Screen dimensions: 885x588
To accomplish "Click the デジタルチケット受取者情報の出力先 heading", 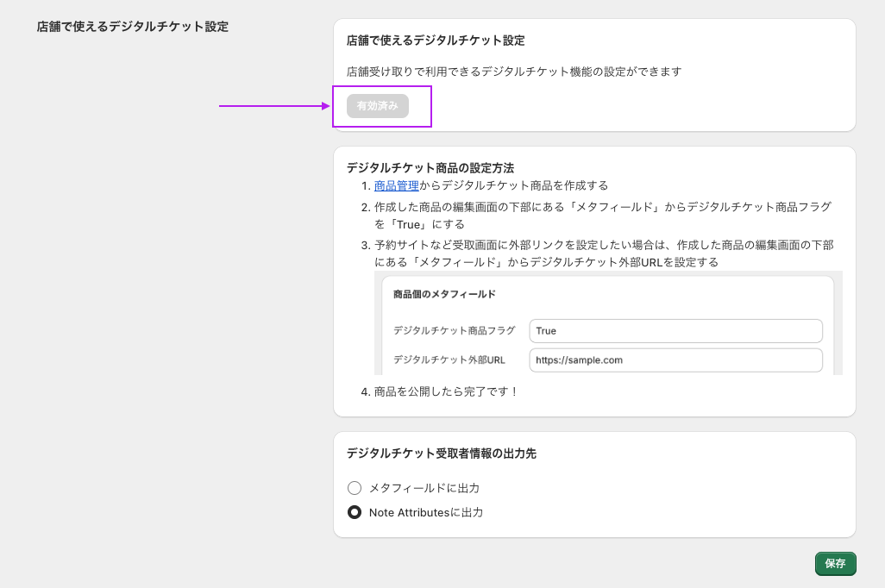I will (x=441, y=454).
